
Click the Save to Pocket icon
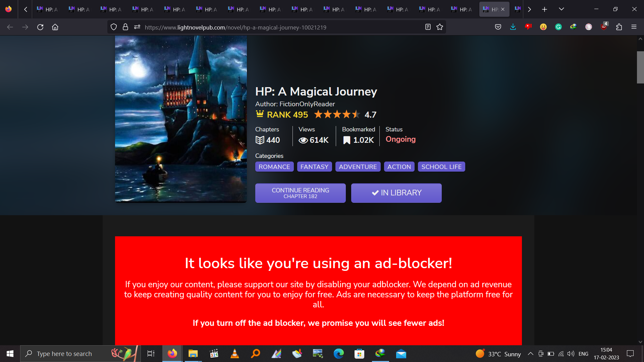tap(498, 27)
